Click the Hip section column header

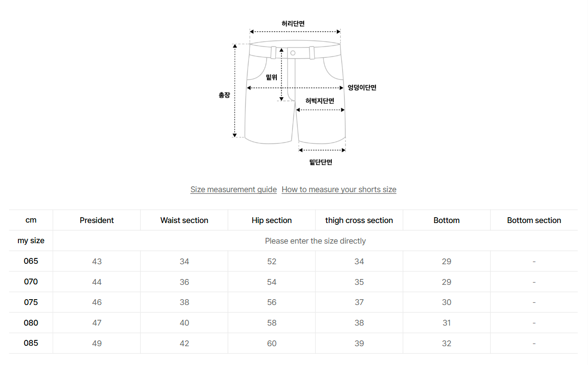click(272, 220)
